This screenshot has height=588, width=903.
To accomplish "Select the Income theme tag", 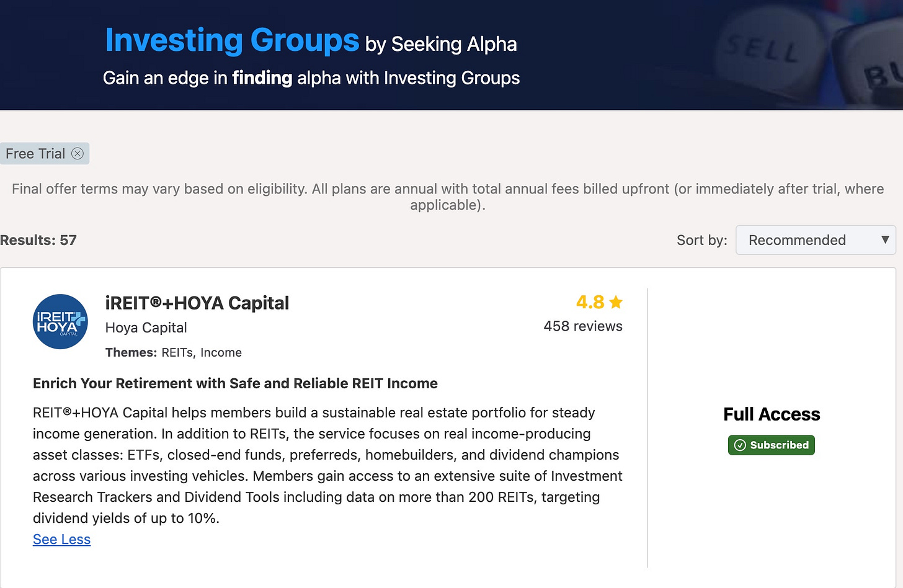I will point(221,353).
